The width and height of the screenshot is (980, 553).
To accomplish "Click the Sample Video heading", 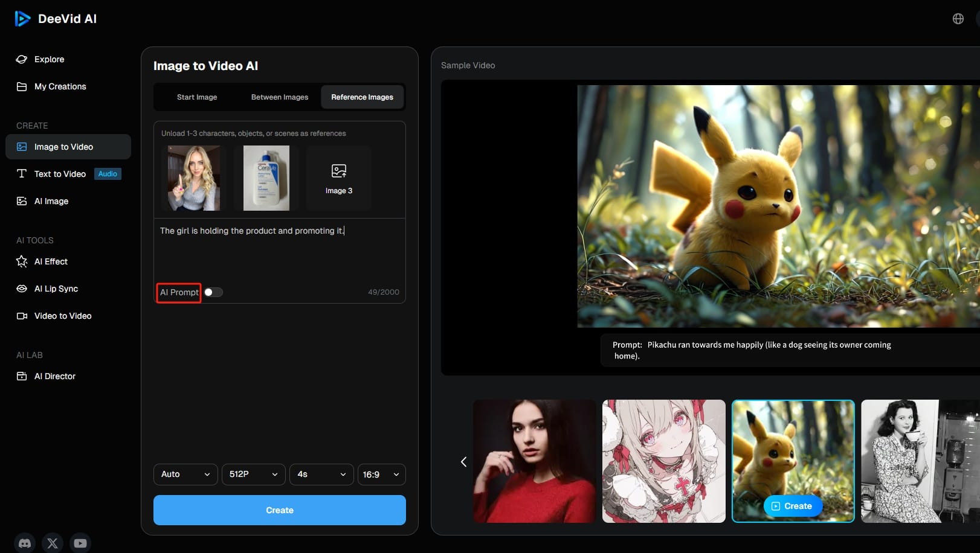I will pyautogui.click(x=468, y=65).
